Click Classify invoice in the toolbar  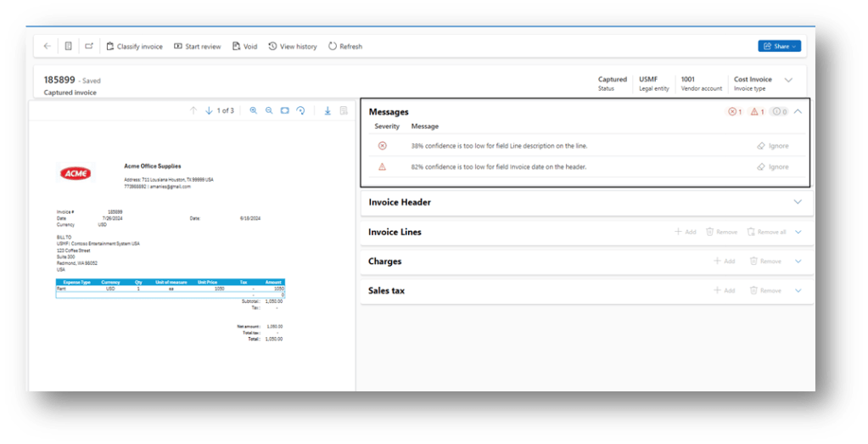[x=134, y=47]
